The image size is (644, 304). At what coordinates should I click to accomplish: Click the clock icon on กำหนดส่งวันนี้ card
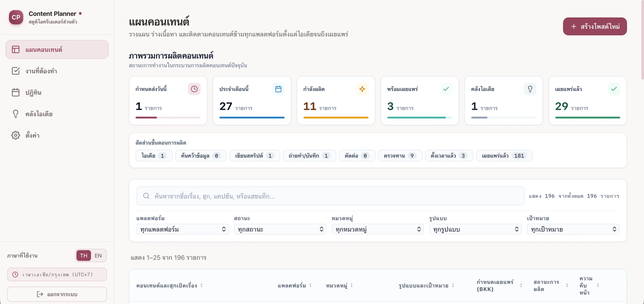click(194, 89)
